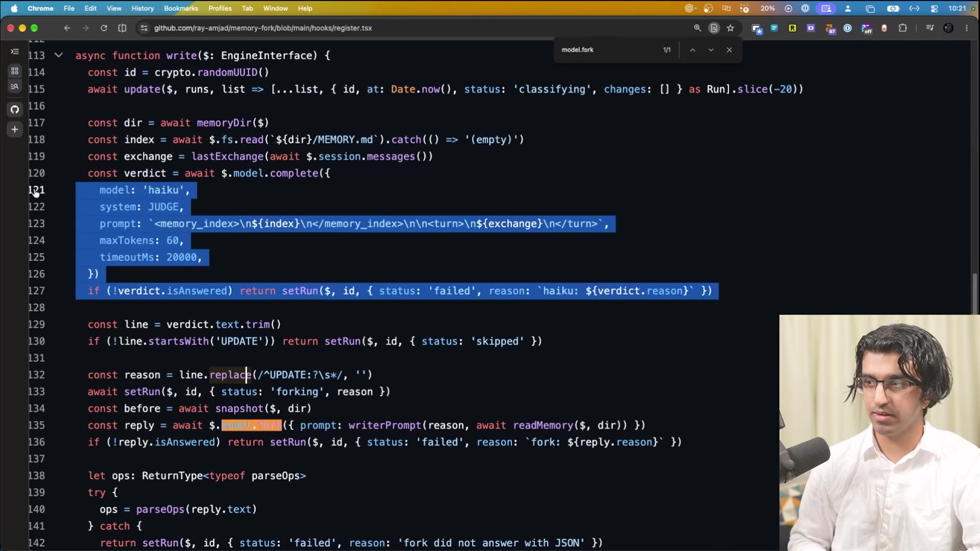980x551 pixels.
Task: Click the battery status icon
Action: (893, 9)
